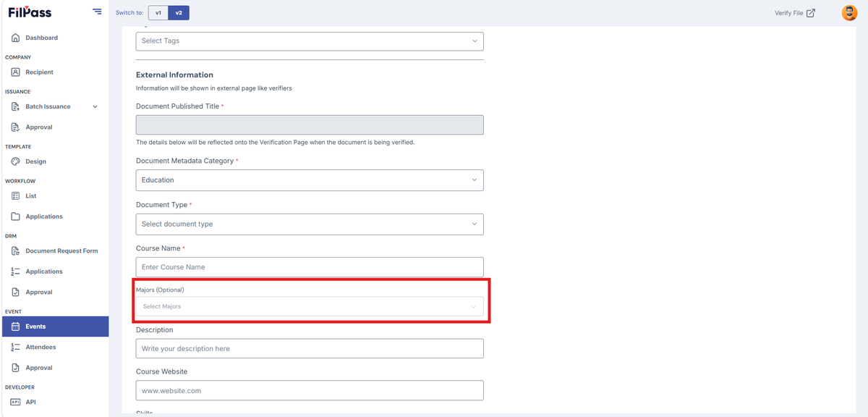Screen dimensions: 868x417
Task: Switch to version v1
Action: [158, 12]
